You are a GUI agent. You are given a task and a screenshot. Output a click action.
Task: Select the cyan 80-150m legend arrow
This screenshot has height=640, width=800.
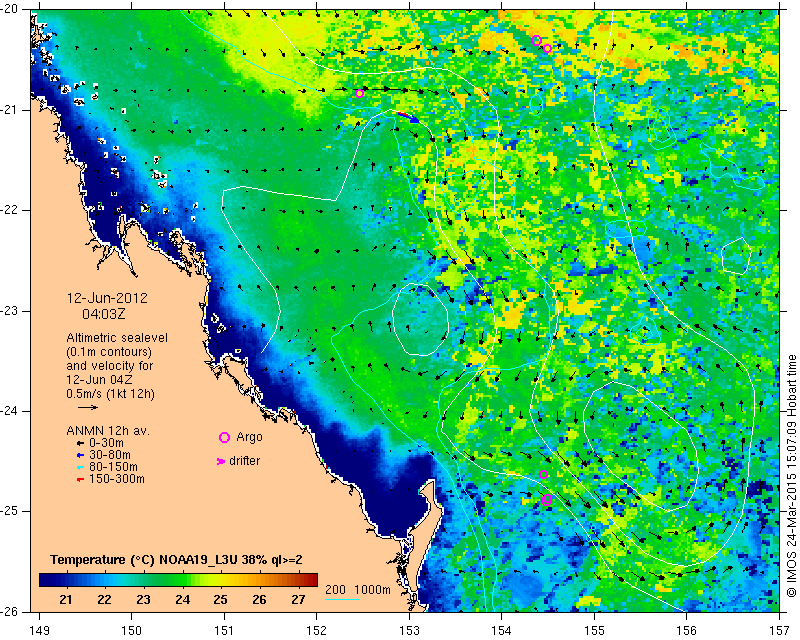[80, 467]
